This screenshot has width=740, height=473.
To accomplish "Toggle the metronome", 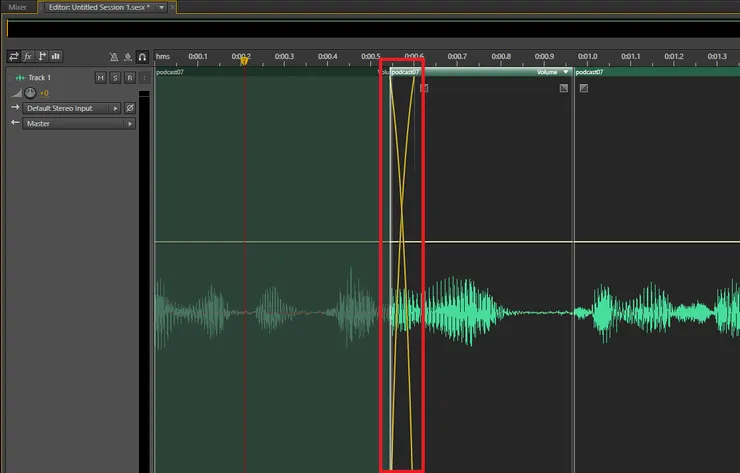I will coord(114,57).
